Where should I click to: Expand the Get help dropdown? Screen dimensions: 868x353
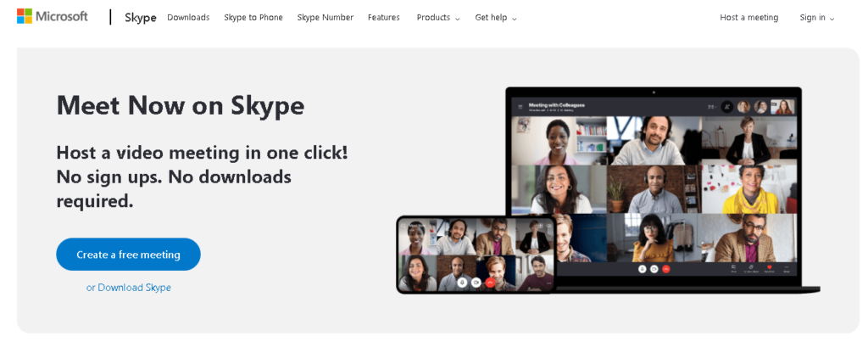click(495, 17)
